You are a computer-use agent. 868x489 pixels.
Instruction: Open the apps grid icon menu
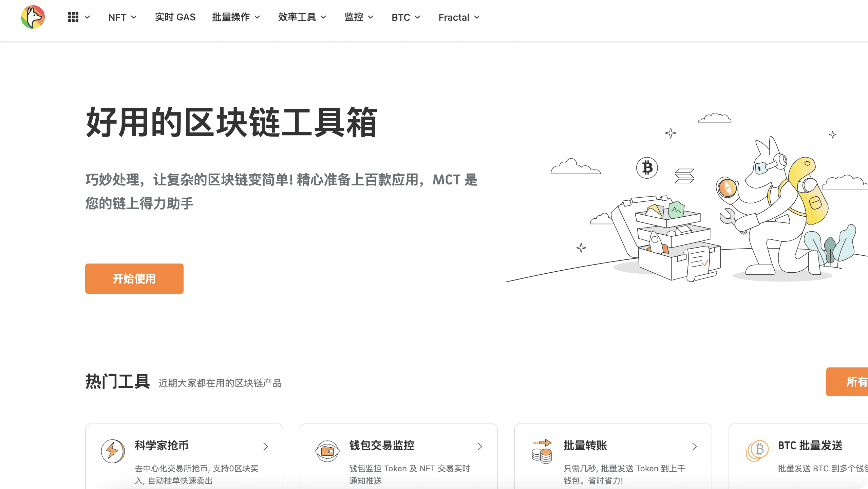73,17
